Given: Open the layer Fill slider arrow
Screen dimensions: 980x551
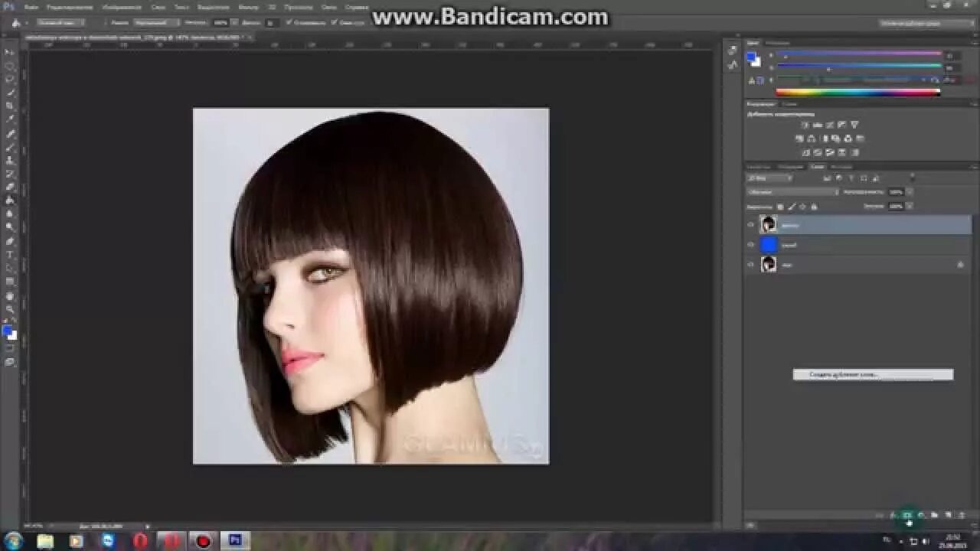Looking at the screenshot, I should 910,207.
